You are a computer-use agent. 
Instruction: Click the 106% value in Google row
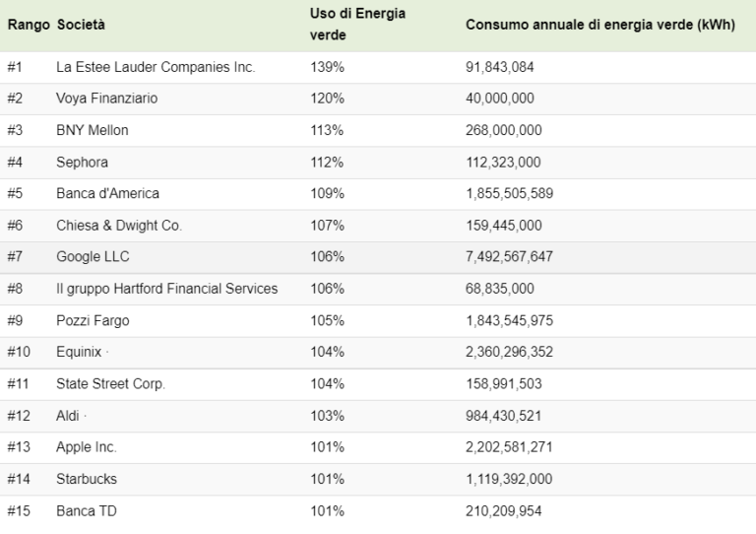point(327,256)
